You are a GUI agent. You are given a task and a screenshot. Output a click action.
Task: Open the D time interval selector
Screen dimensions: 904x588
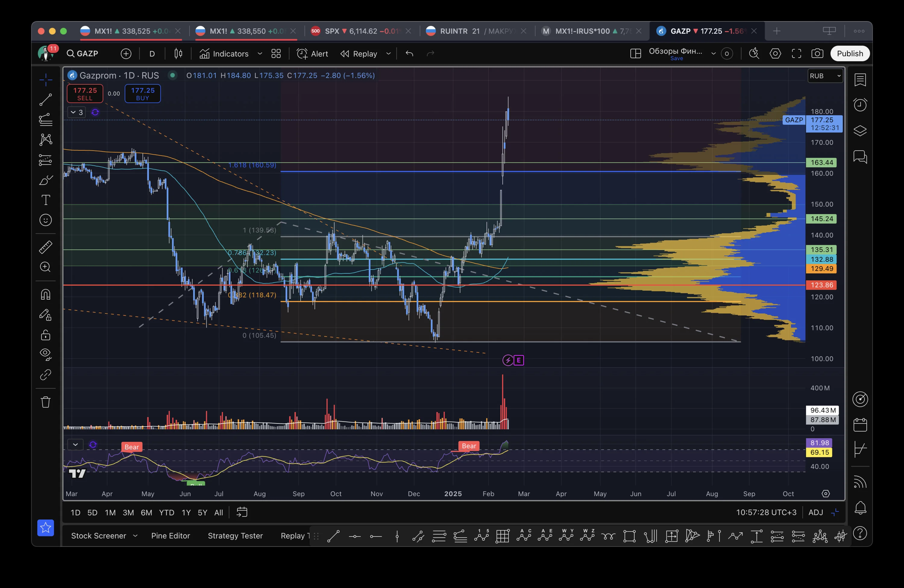[152, 54]
